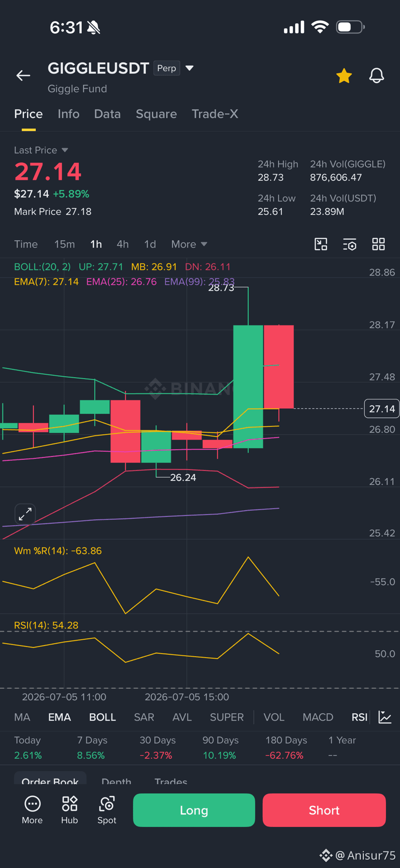
Task: Switch to the Info tab
Action: click(69, 114)
